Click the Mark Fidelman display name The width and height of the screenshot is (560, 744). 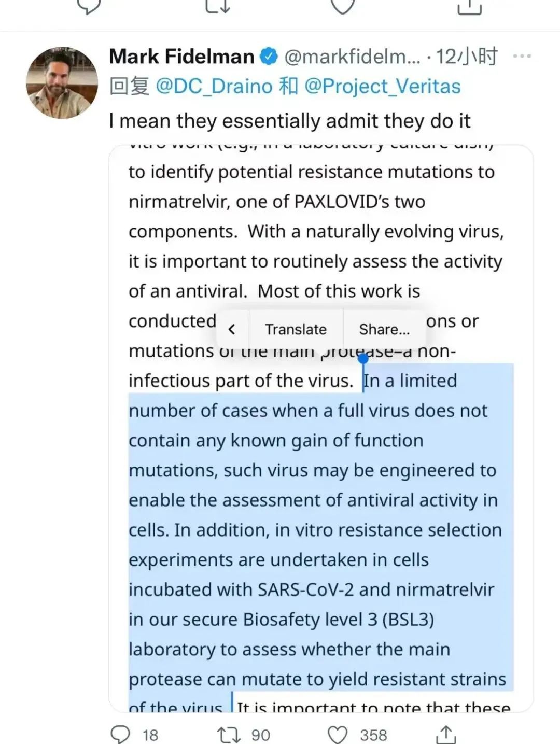point(181,57)
